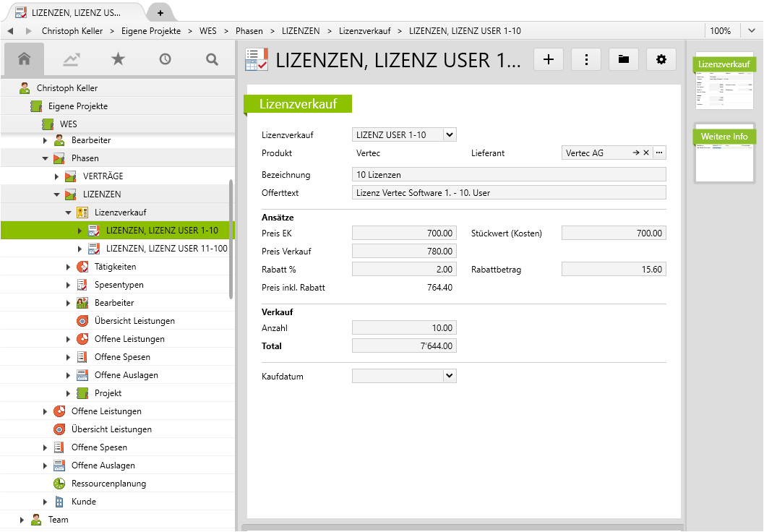Open the zoom level dropdown arrow
Image resolution: width=764 pixels, height=532 pixels.
click(x=751, y=31)
